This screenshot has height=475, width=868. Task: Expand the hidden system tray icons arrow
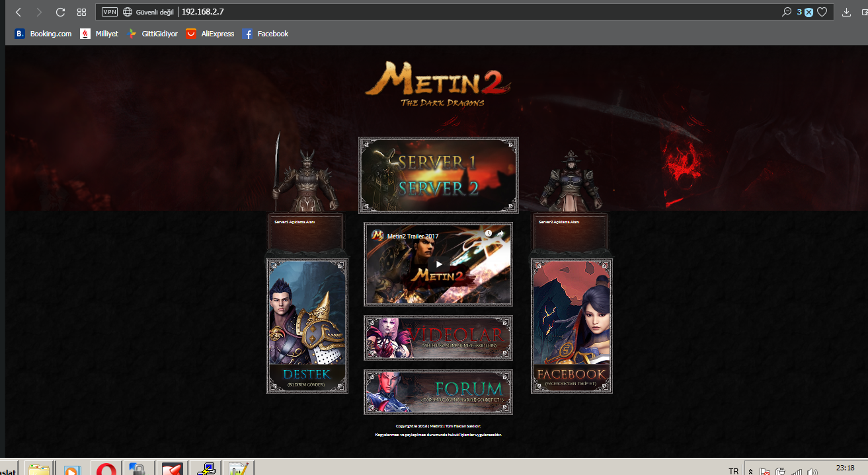pyautogui.click(x=750, y=471)
